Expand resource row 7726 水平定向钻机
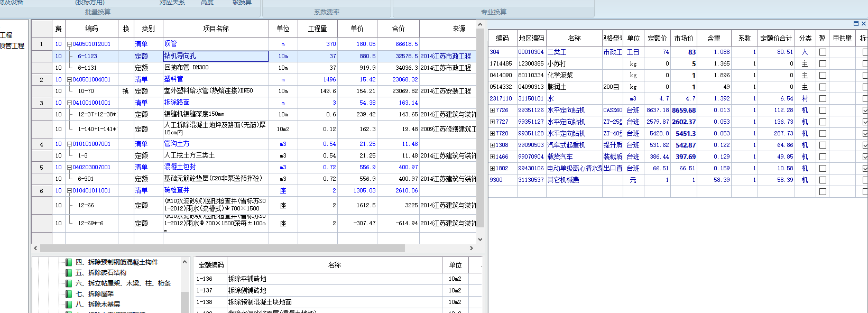 point(492,111)
